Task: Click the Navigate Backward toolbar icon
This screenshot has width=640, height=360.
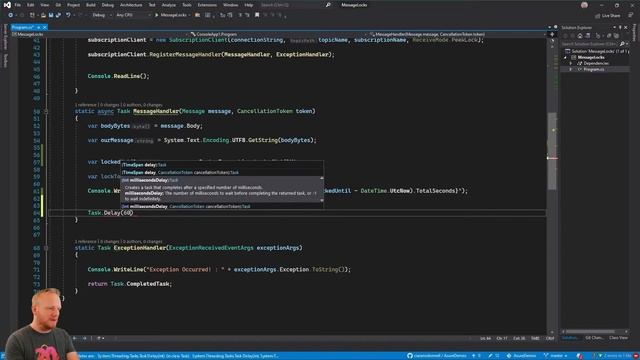Action: click(11, 15)
